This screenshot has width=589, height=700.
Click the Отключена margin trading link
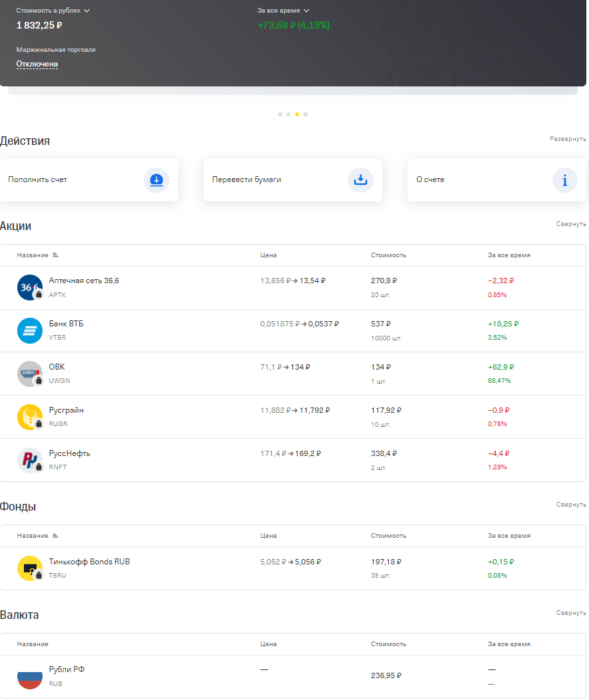37,64
